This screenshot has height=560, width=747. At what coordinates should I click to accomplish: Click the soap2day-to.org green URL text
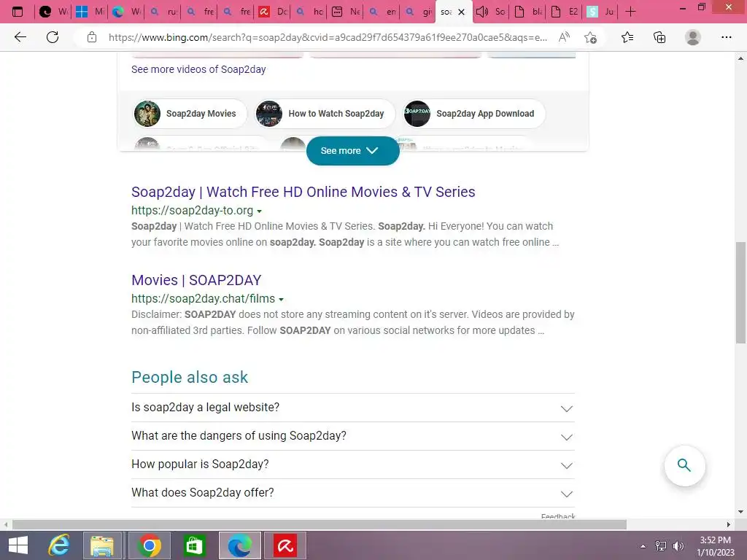click(x=193, y=211)
